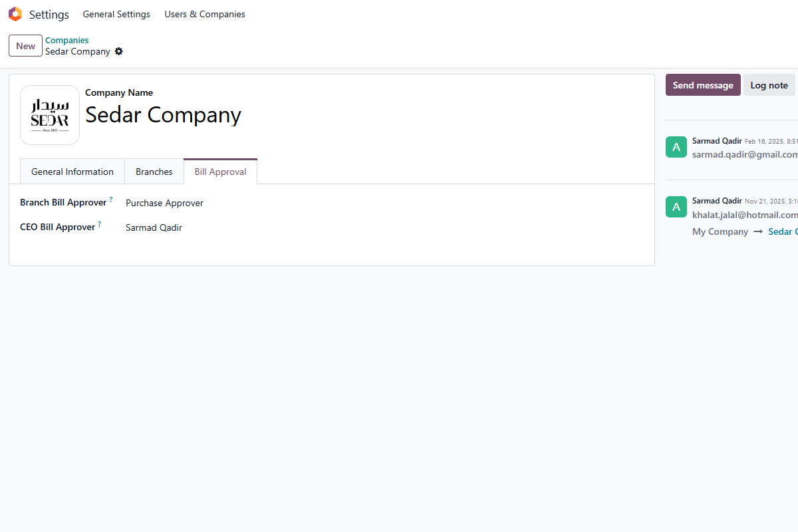This screenshot has width=798, height=532.
Task: Open the Users & Companies menu
Action: pos(204,14)
